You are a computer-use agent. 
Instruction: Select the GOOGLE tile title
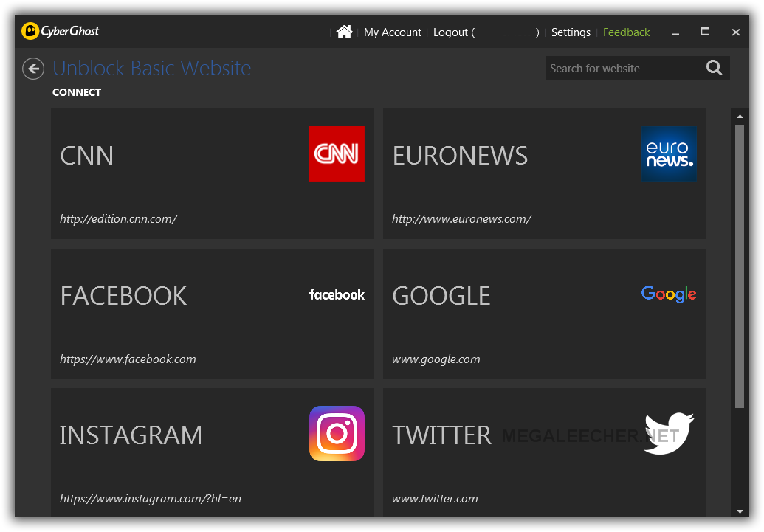pyautogui.click(x=441, y=296)
